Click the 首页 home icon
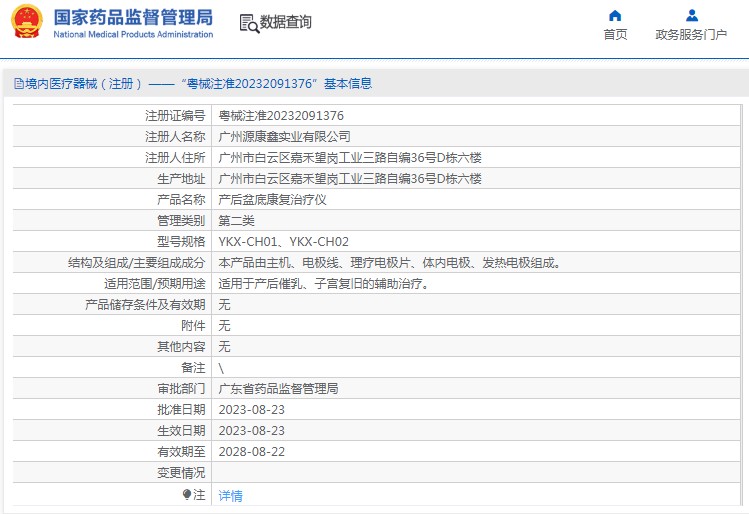The image size is (749, 514). click(x=615, y=16)
